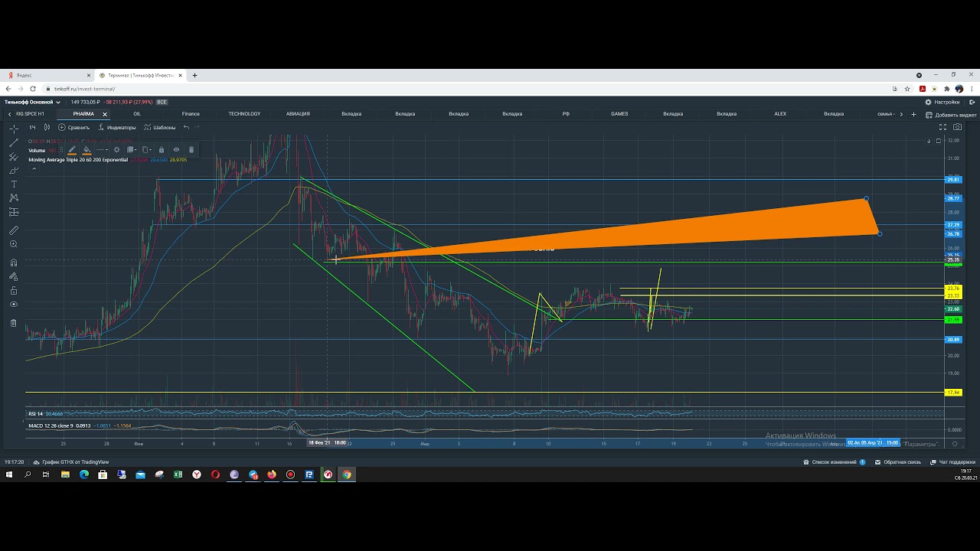The width and height of the screenshot is (980, 551).
Task: Lock the selected drawing
Action: coord(162,150)
